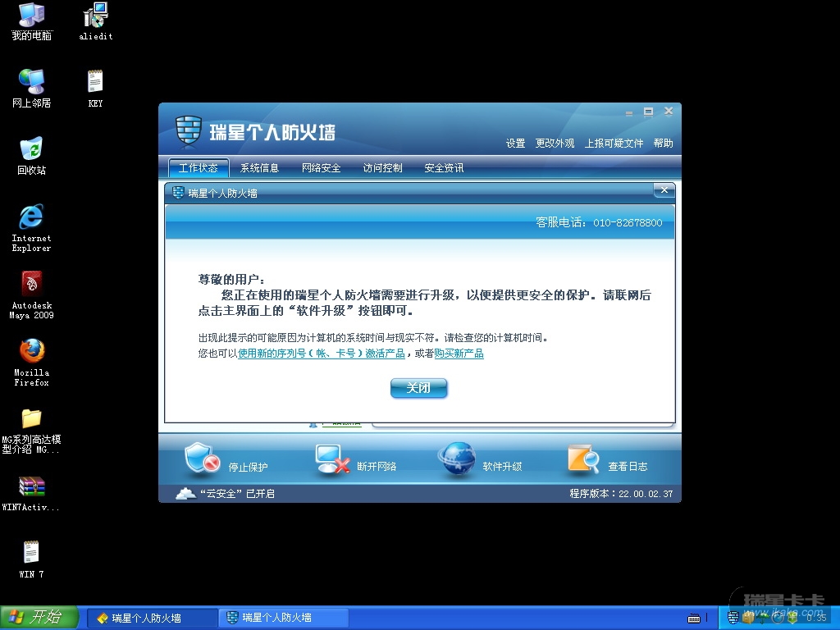Click the yellow box tray icon
The height and width of the screenshot is (630, 840).
(x=748, y=618)
